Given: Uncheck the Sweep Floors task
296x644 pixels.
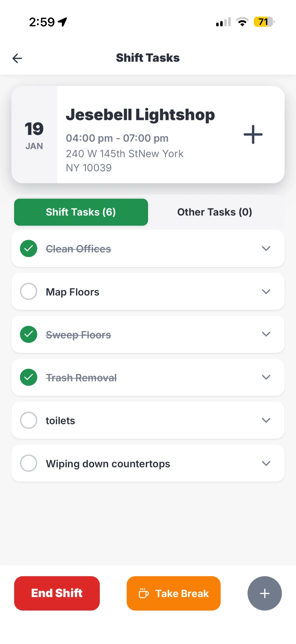Looking at the screenshot, I should [x=29, y=334].
